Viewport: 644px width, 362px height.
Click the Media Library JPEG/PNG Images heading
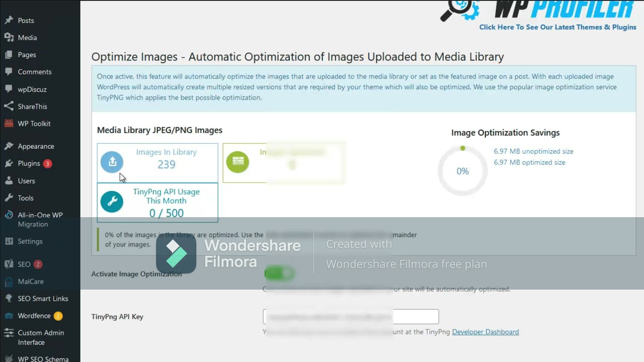coord(159,130)
